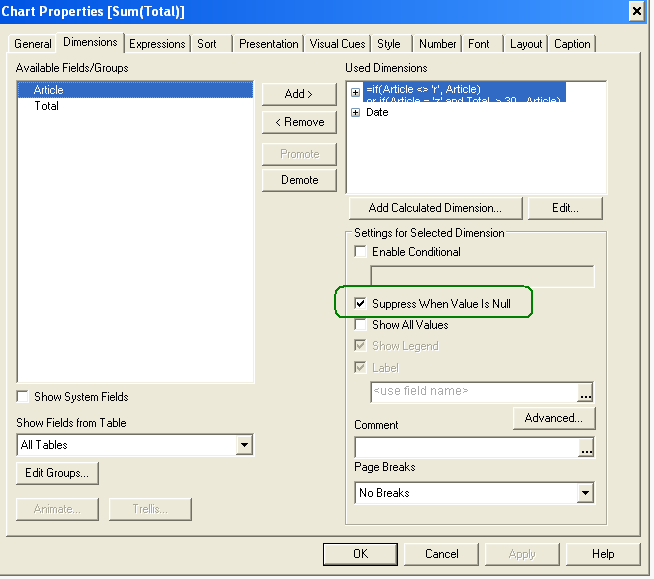This screenshot has height=579, width=654.
Task: Open Show Fields from Table dropdown
Action: pos(244,445)
